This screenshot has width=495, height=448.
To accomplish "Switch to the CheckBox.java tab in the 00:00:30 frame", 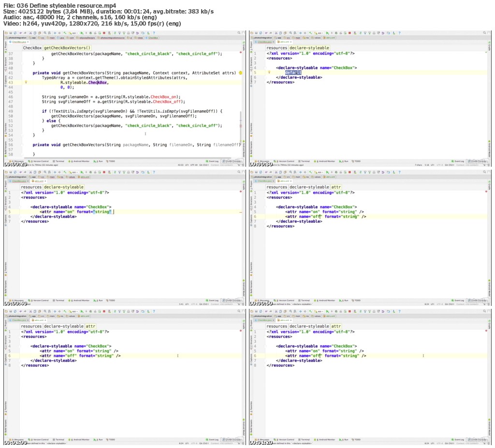I will 264,42.
